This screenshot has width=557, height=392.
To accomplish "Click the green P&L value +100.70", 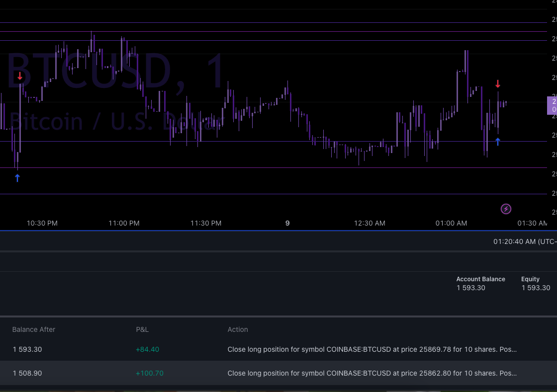I will [150, 373].
